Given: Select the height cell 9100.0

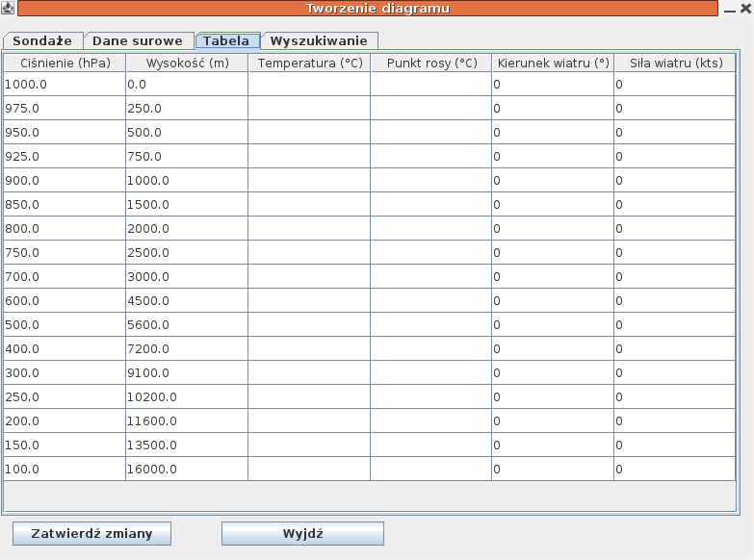Looking at the screenshot, I should [x=187, y=372].
